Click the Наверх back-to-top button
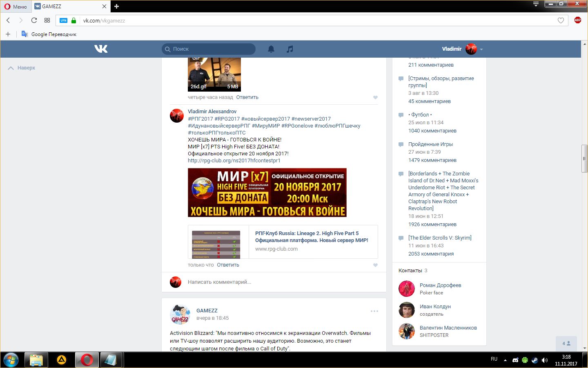 pos(22,68)
